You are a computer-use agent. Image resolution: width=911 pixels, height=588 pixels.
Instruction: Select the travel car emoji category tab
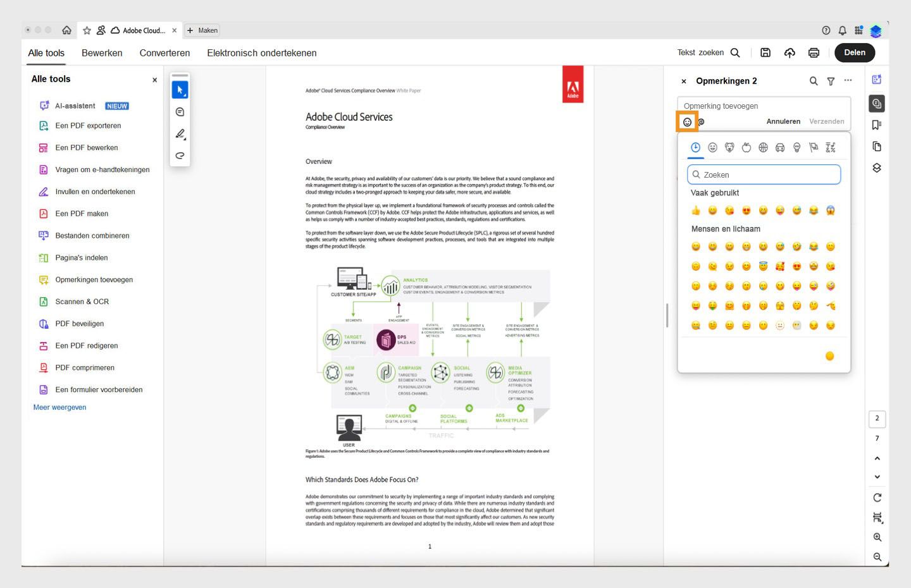tap(780, 148)
